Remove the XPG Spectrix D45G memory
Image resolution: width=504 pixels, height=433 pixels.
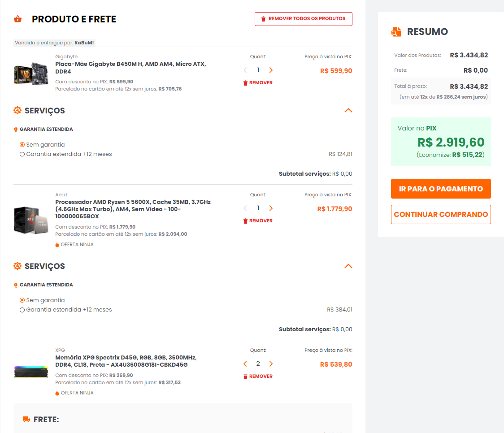[x=258, y=377]
